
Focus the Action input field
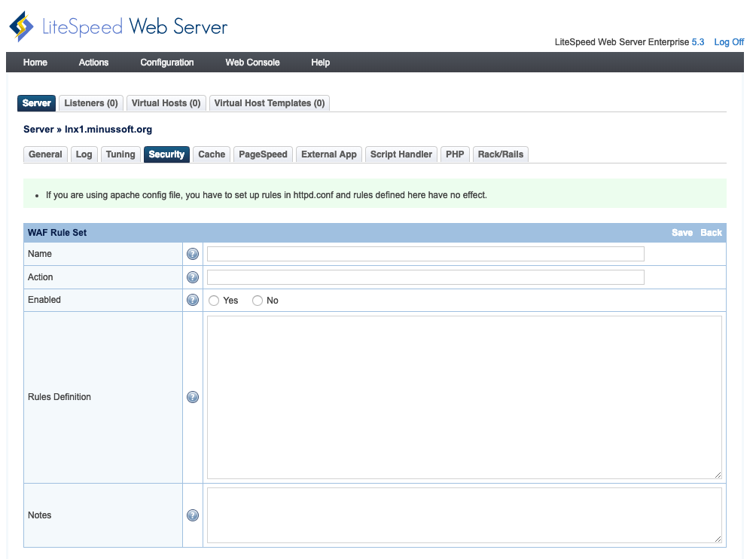click(x=425, y=277)
